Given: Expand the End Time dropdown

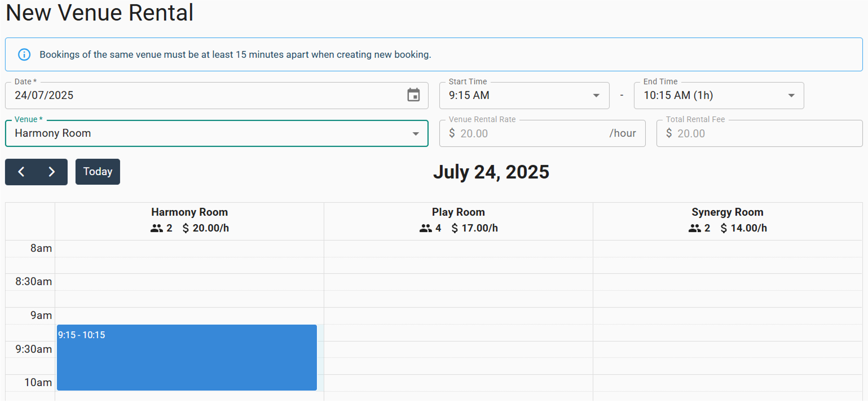Looking at the screenshot, I should click(x=791, y=96).
